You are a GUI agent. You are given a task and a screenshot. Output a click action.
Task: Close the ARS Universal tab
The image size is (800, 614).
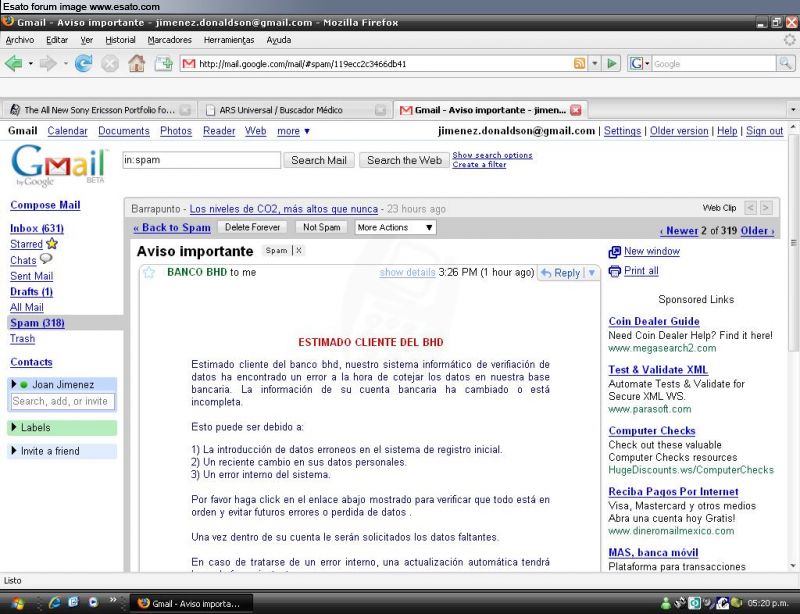(x=380, y=110)
